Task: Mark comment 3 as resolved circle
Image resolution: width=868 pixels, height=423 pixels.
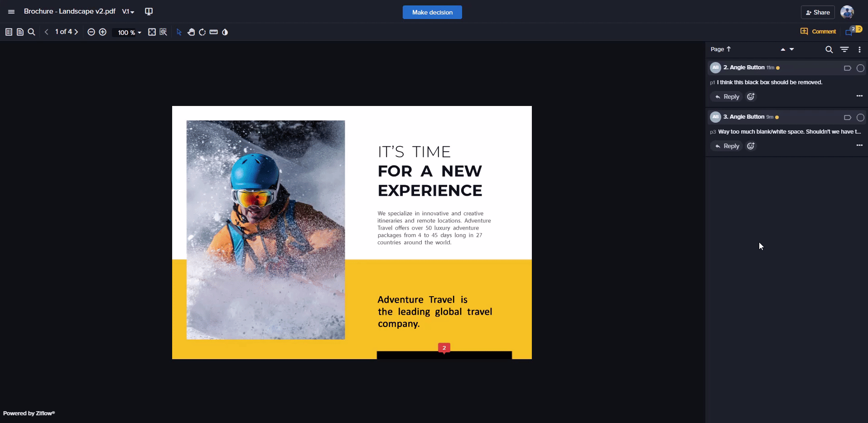Action: click(x=860, y=117)
